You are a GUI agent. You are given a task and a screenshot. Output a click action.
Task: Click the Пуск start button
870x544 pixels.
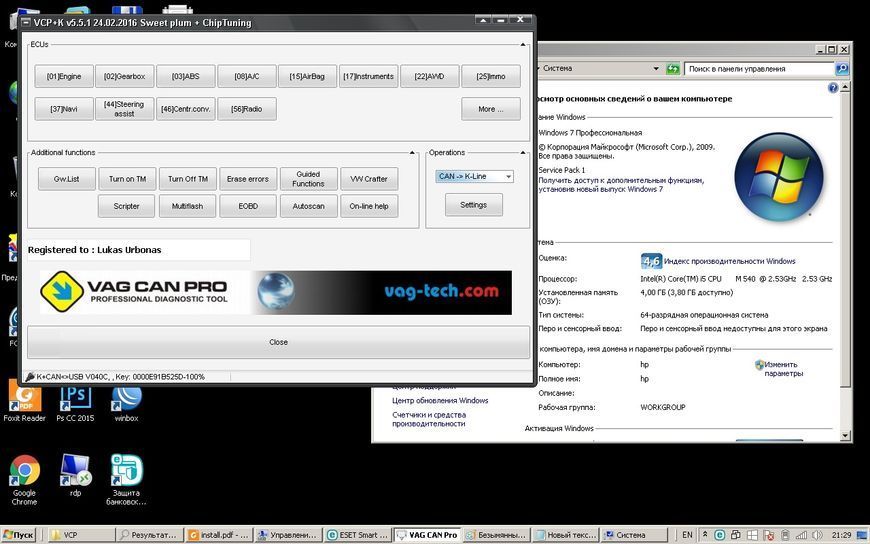[x=19, y=535]
